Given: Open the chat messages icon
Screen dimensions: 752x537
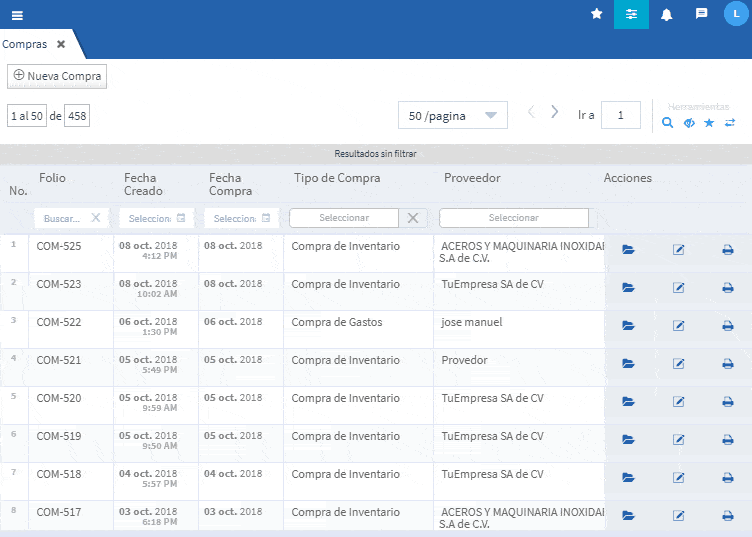Looking at the screenshot, I should click(x=701, y=13).
